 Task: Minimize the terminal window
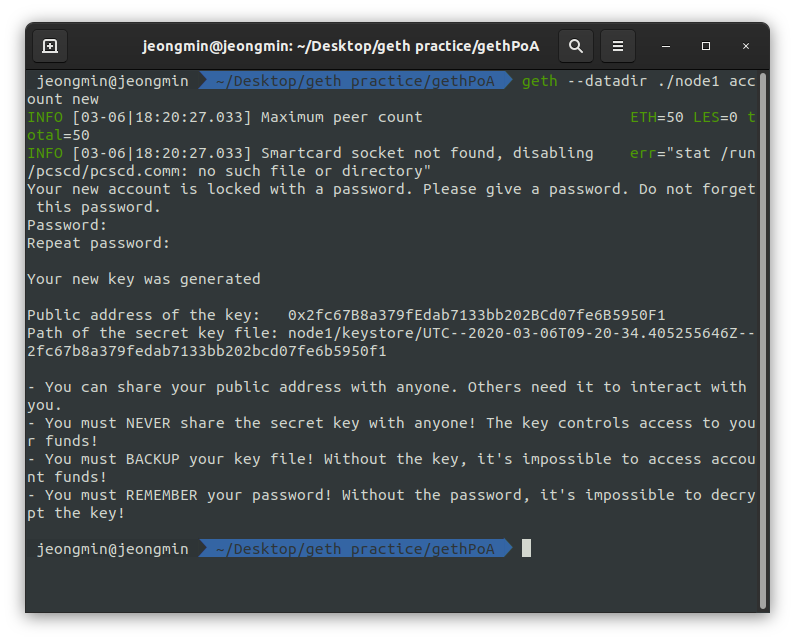click(666, 46)
